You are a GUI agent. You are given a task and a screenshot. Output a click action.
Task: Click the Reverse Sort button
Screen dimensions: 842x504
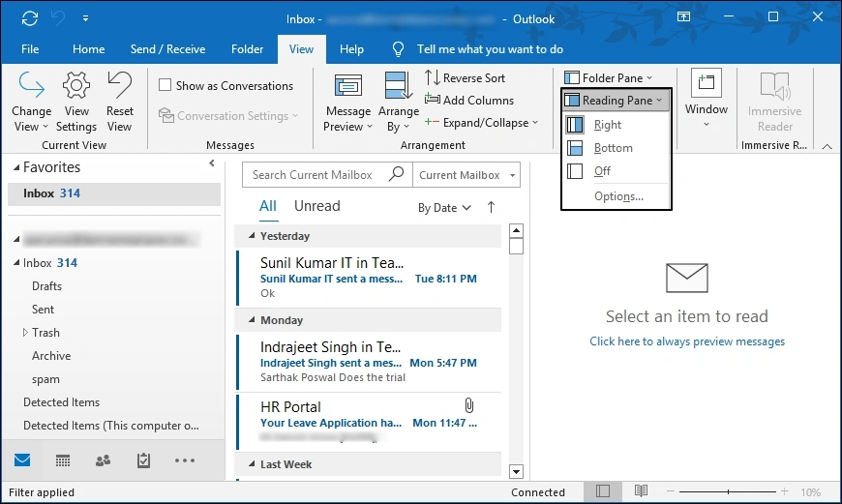coord(465,77)
